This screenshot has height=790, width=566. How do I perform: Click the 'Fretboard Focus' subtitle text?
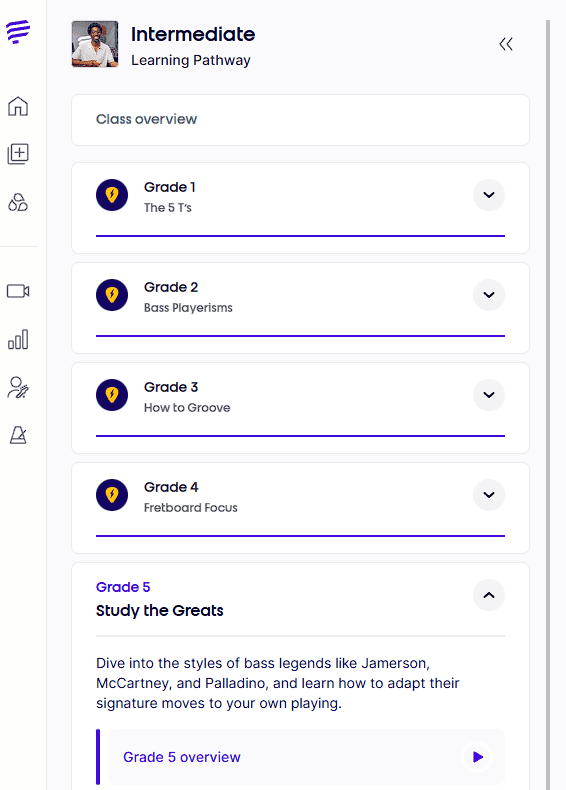(x=191, y=508)
